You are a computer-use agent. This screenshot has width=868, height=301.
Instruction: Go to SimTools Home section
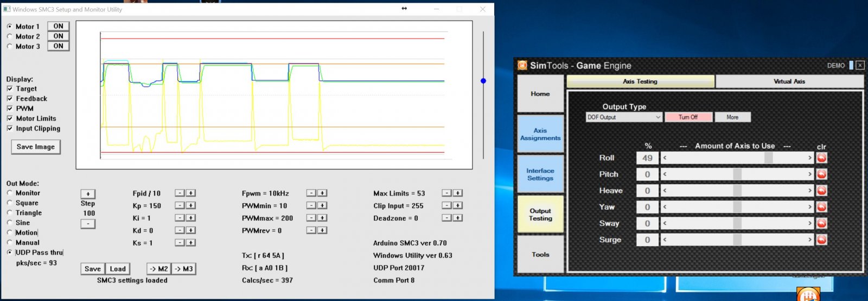tap(540, 93)
